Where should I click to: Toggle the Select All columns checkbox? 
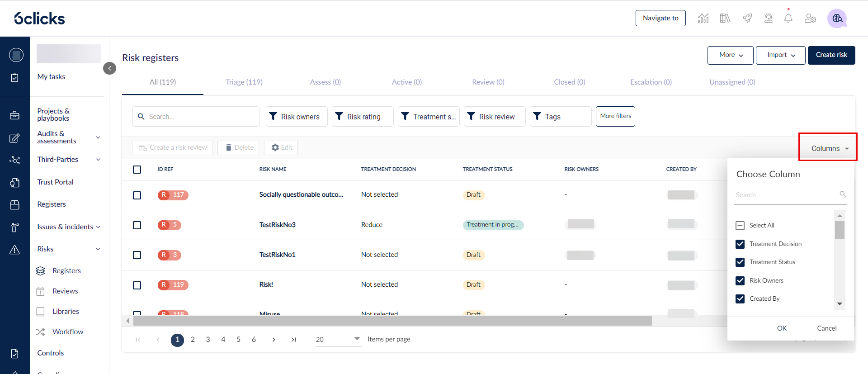click(740, 225)
